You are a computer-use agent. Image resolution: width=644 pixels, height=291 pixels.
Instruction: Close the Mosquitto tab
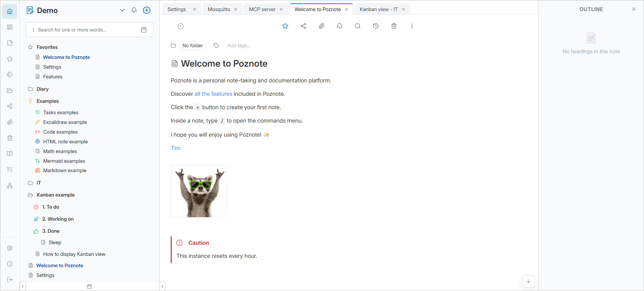point(236,9)
